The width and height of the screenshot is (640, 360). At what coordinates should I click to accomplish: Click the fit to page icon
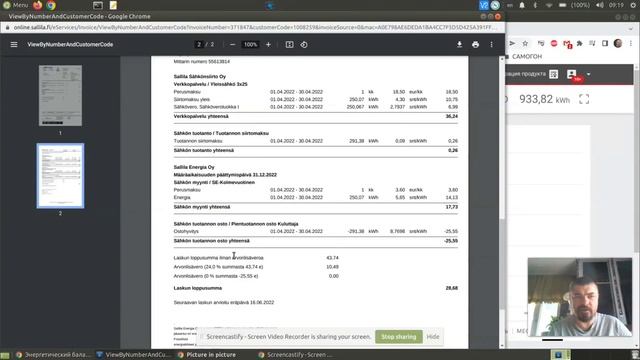tap(289, 44)
